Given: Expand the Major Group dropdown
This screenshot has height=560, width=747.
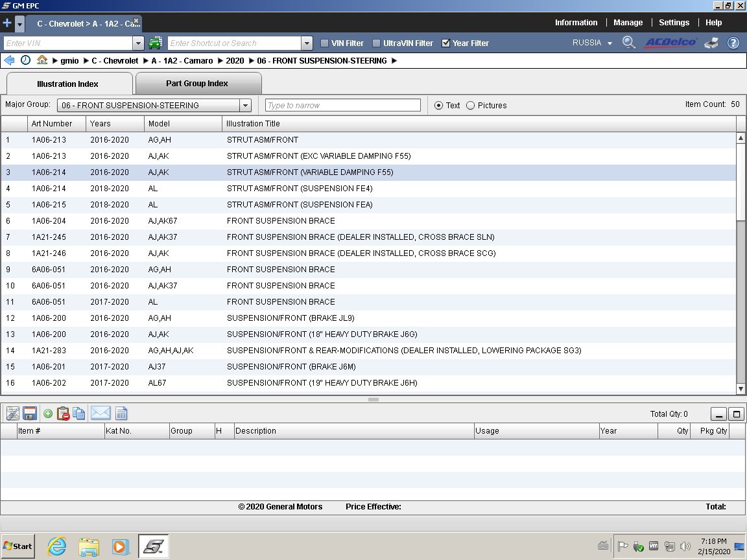Looking at the screenshot, I should (245, 106).
